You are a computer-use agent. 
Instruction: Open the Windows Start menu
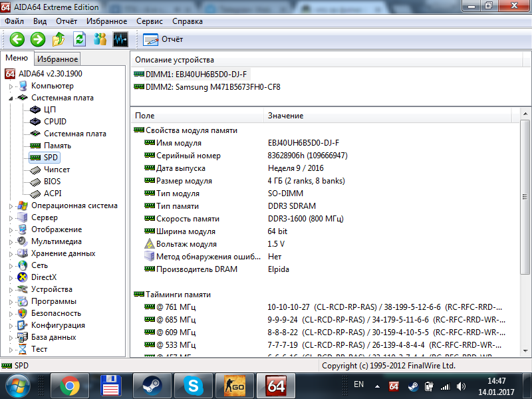(17, 386)
